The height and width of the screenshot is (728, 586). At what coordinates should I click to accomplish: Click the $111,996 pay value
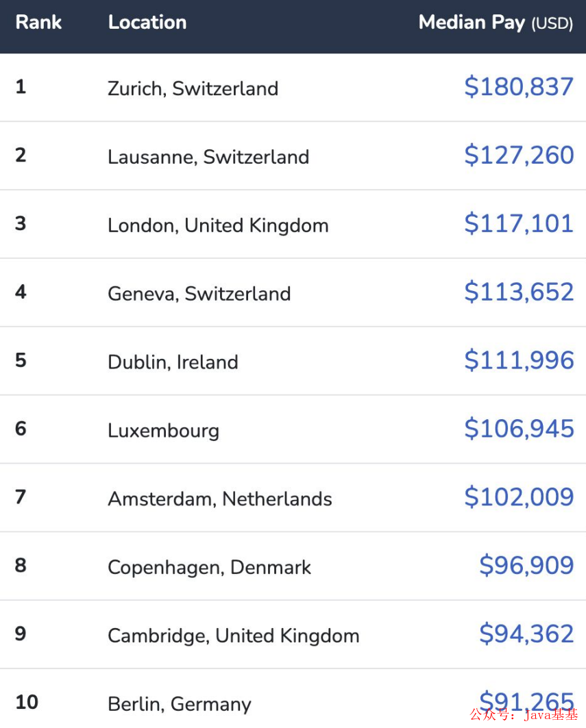[x=519, y=360]
